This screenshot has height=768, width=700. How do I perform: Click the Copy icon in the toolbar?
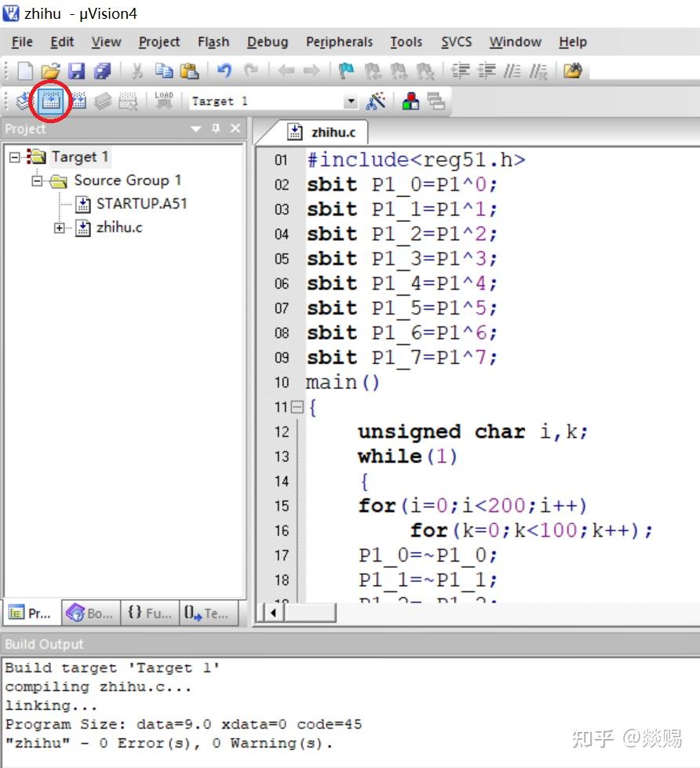163,71
